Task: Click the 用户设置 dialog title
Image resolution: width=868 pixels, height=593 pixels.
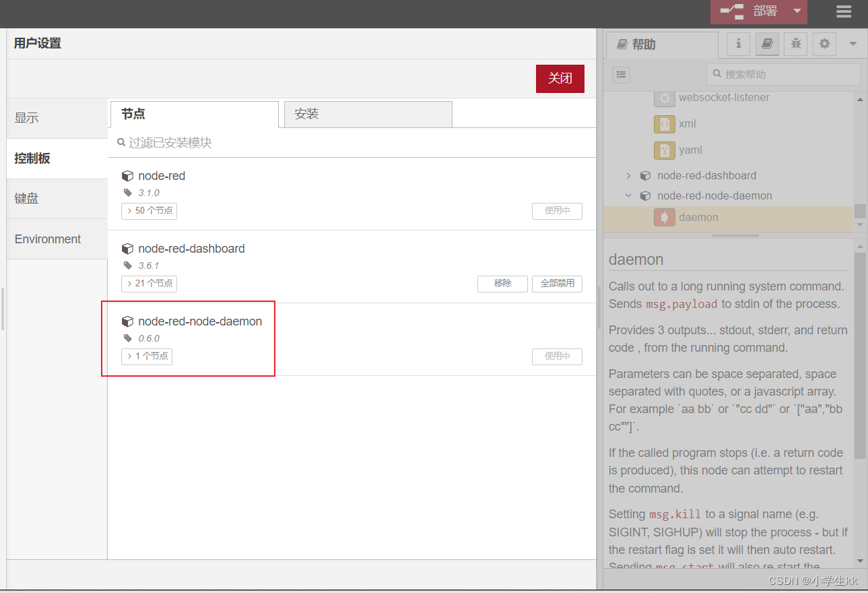Action: (x=38, y=43)
